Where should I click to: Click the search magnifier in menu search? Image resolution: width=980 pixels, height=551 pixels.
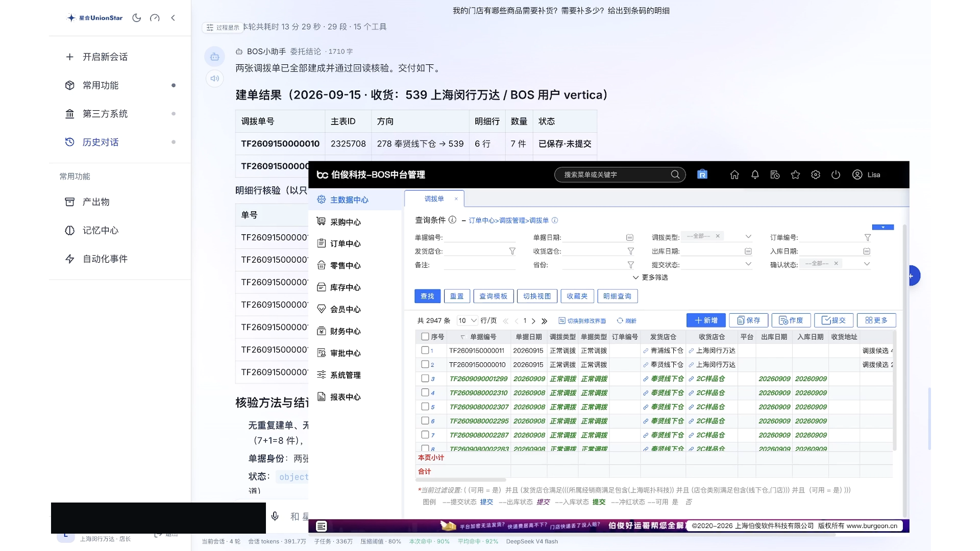coord(675,174)
